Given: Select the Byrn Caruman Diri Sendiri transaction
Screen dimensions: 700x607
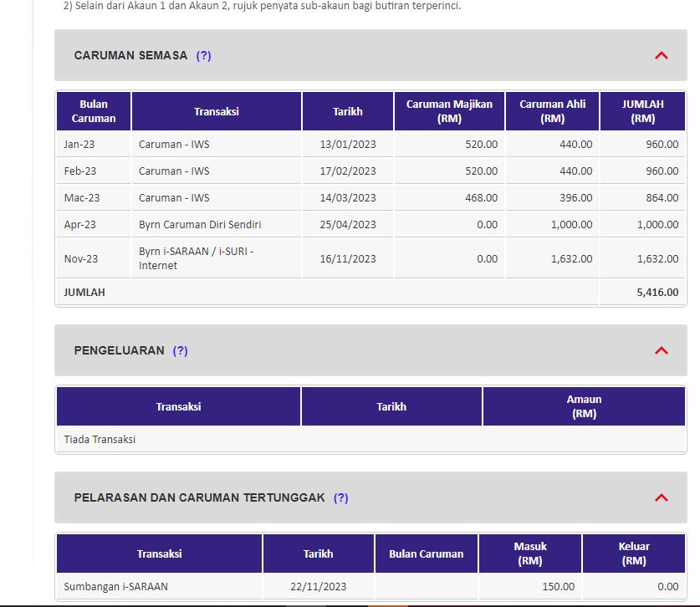Looking at the screenshot, I should [x=200, y=225].
